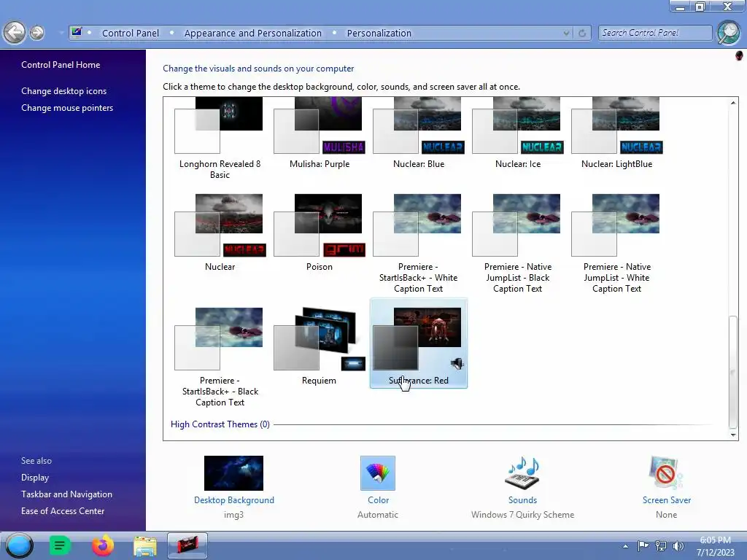Viewport: 747px width, 560px height.
Task: Select the Sufferance: Red theme
Action: pos(418,344)
